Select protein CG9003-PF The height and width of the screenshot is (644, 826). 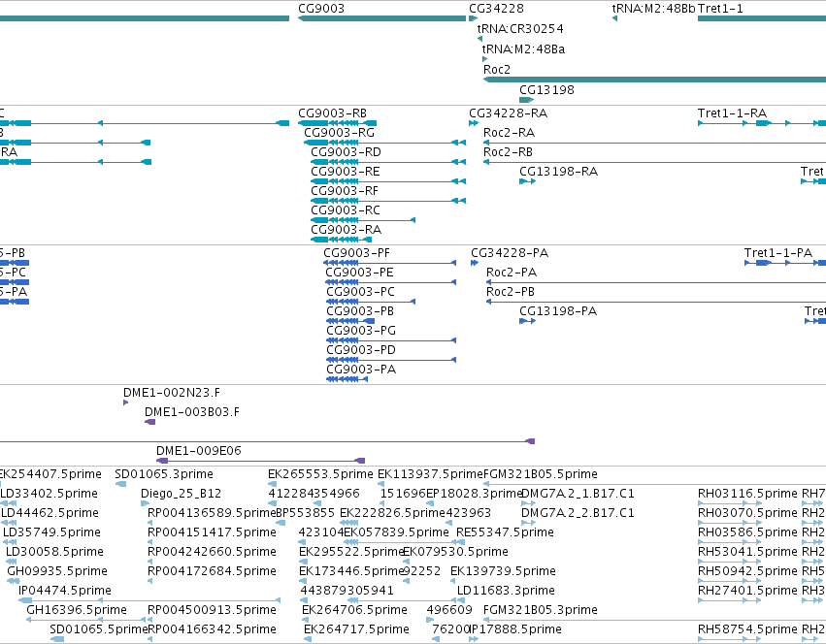coord(390,263)
